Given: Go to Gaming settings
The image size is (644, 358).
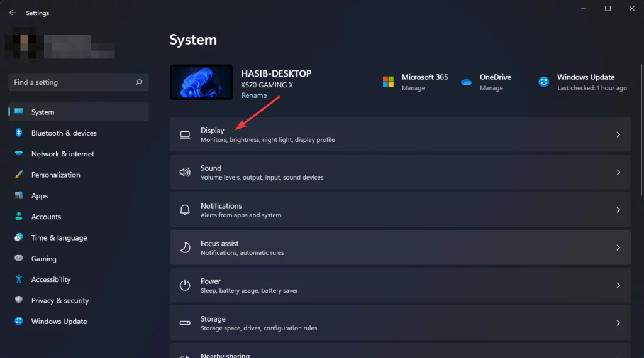Looking at the screenshot, I should [79, 258].
